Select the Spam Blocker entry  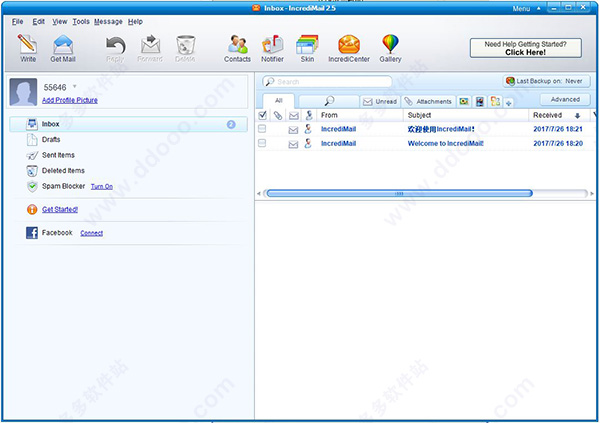(x=63, y=186)
